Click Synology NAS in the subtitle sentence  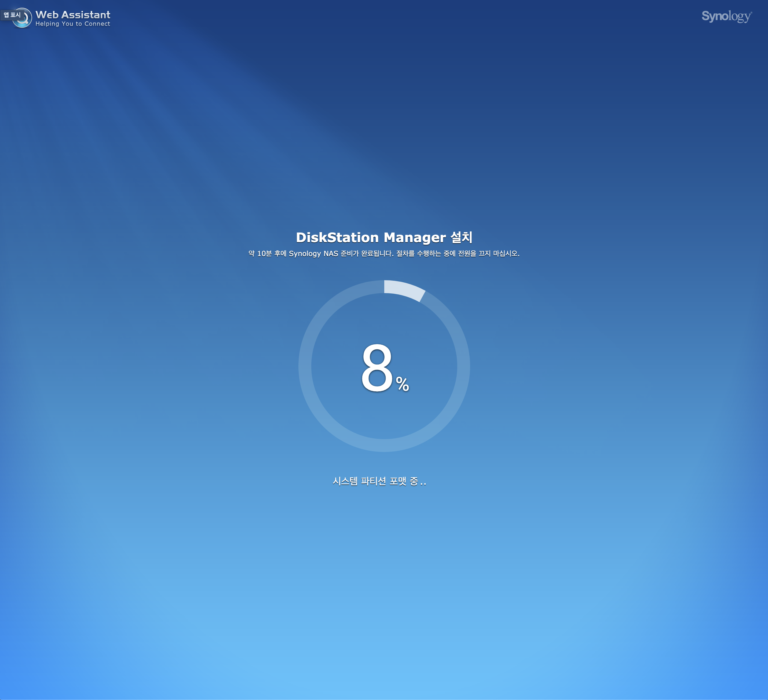point(313,253)
